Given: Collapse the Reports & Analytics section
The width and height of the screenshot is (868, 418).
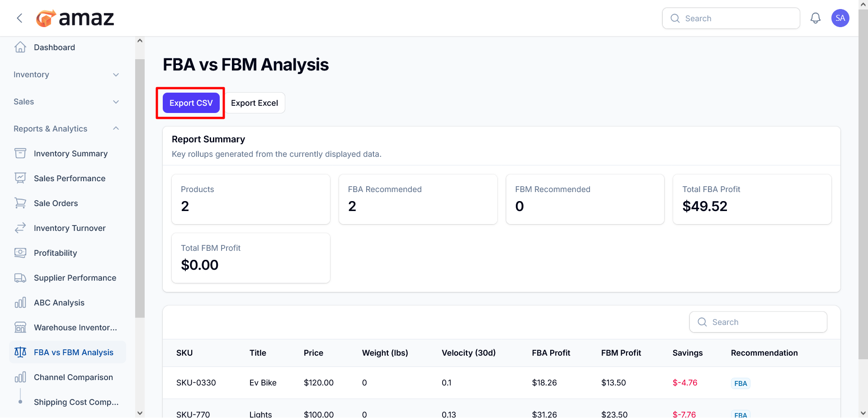Looking at the screenshot, I should [67, 129].
